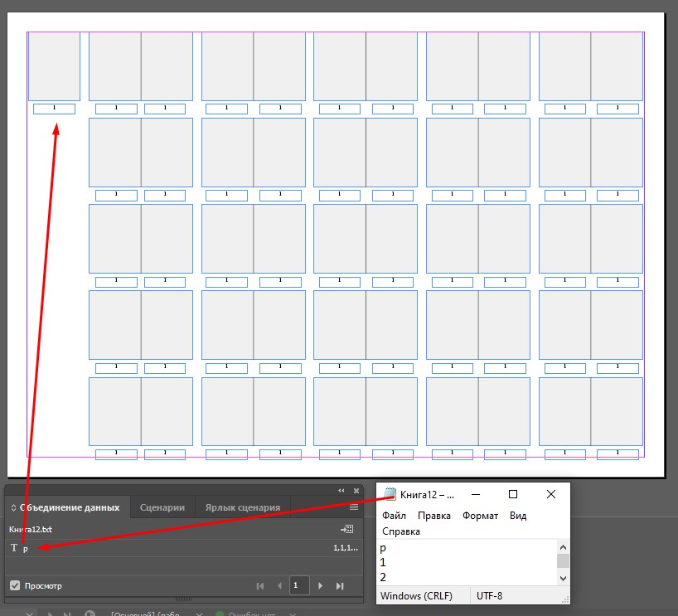Go to the first record

260,585
